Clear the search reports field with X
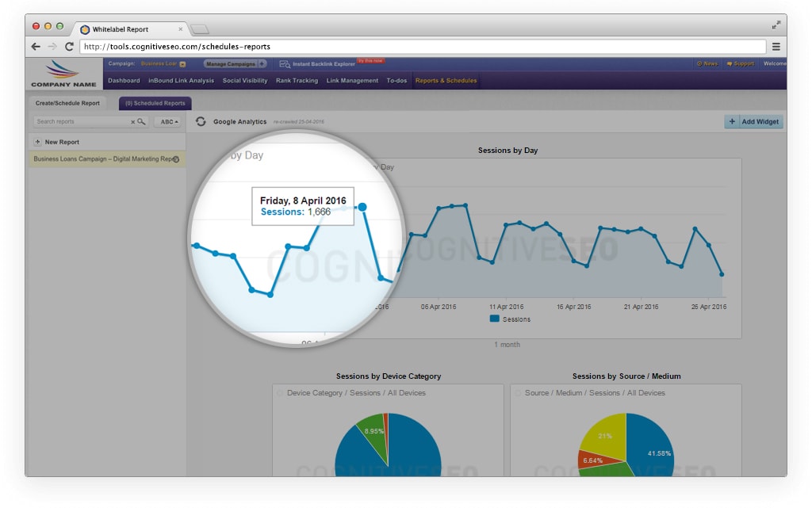812x508 pixels. pyautogui.click(x=132, y=122)
